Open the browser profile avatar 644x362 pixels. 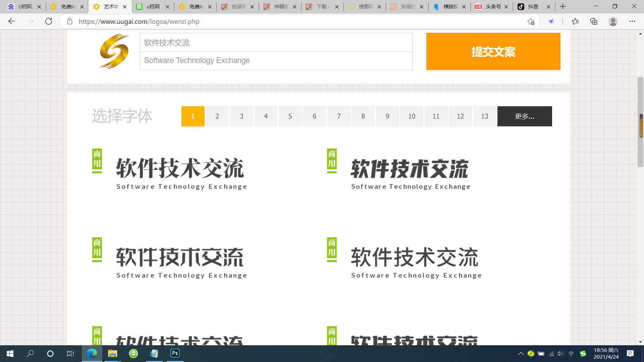[613, 21]
